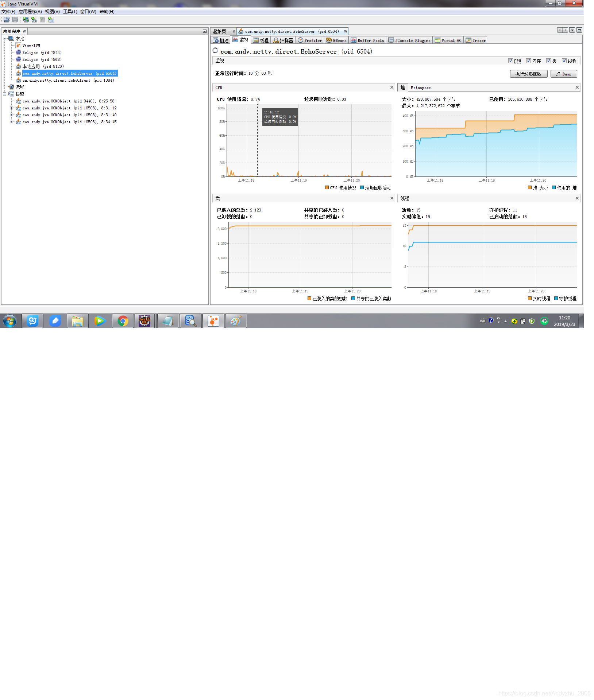Expand OOMObject snapshot 8:34:45

pos(11,122)
